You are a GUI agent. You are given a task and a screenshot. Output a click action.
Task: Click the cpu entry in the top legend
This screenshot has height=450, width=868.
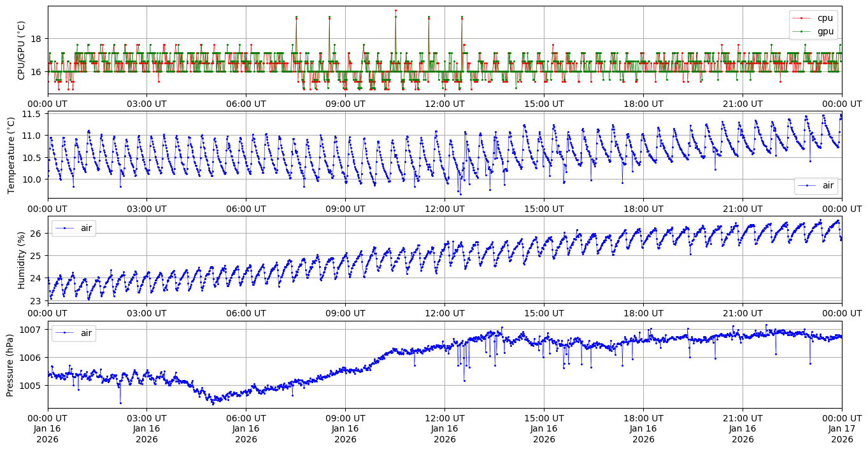825,18
